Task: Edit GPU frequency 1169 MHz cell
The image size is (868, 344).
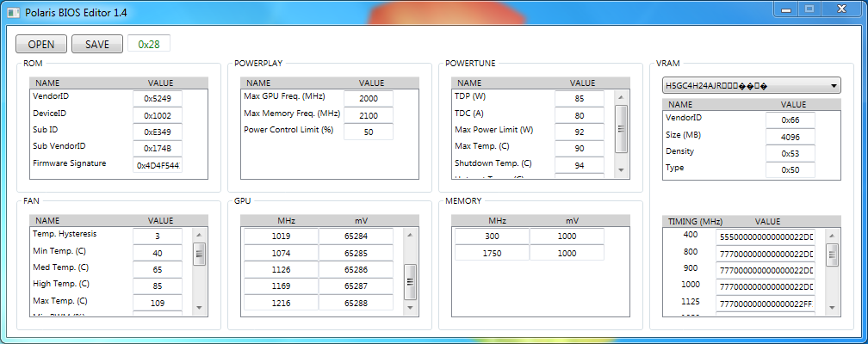Action: 281,286
